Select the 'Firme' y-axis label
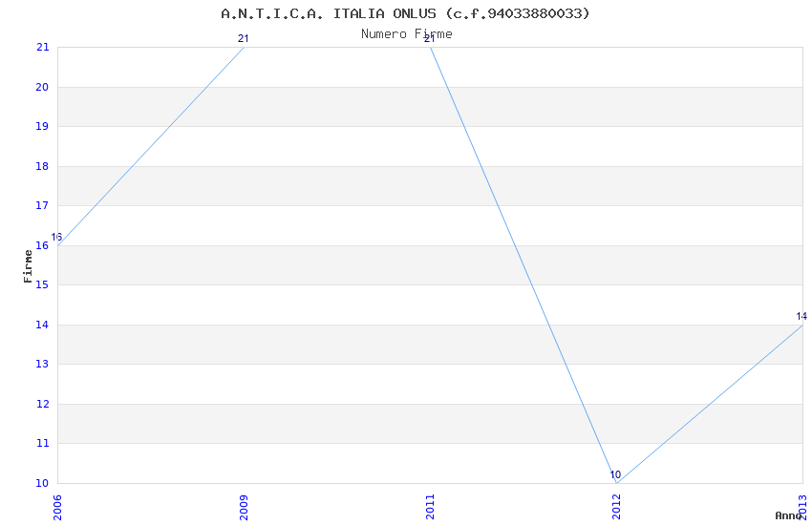The height and width of the screenshot is (525, 812). 28,266
